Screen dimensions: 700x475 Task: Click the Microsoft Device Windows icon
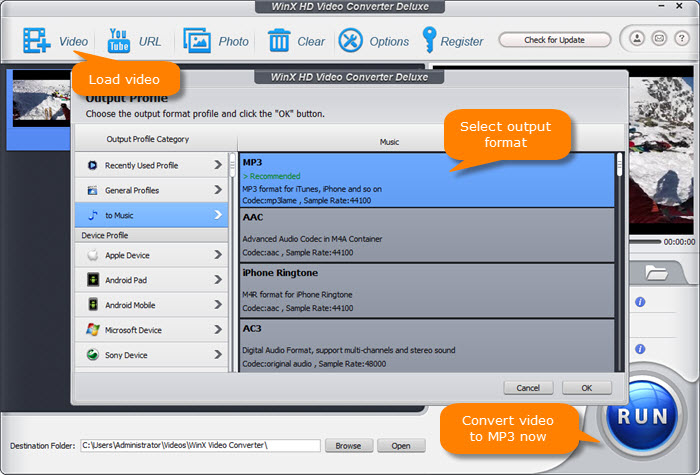tap(93, 330)
